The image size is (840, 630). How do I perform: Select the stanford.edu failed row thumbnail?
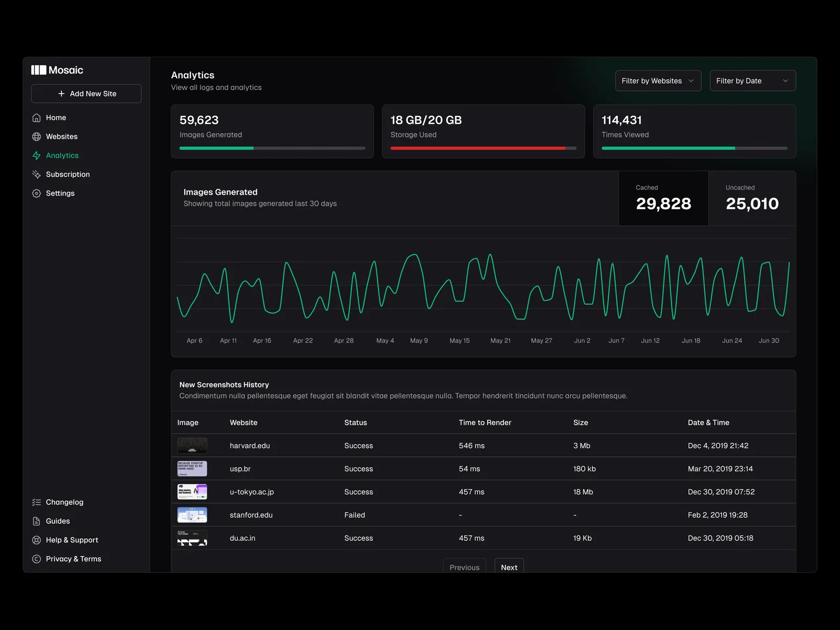pyautogui.click(x=192, y=515)
